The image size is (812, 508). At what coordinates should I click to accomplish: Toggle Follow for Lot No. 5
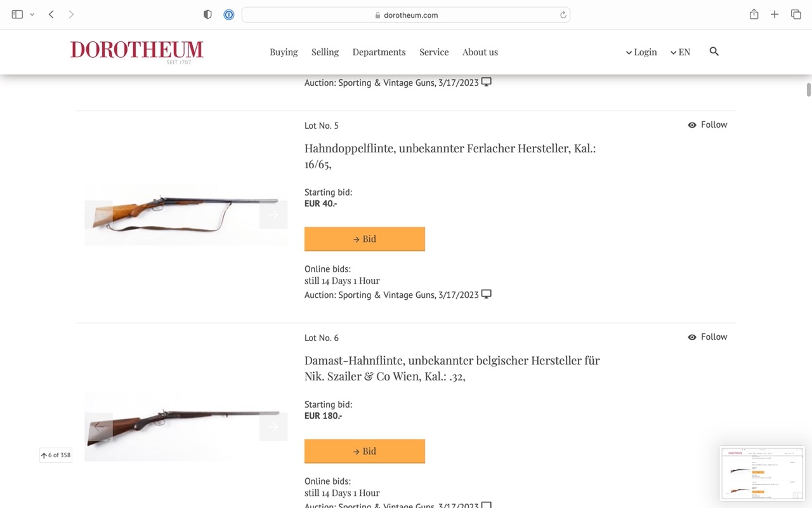pos(707,125)
